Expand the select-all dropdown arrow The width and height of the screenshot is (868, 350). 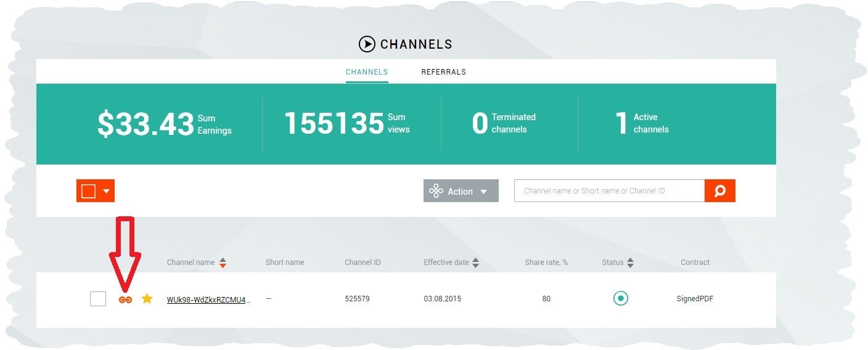coord(106,191)
